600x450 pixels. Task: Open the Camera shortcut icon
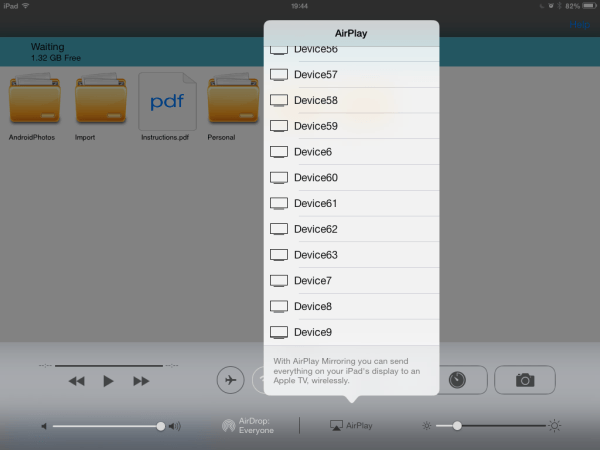click(x=524, y=380)
